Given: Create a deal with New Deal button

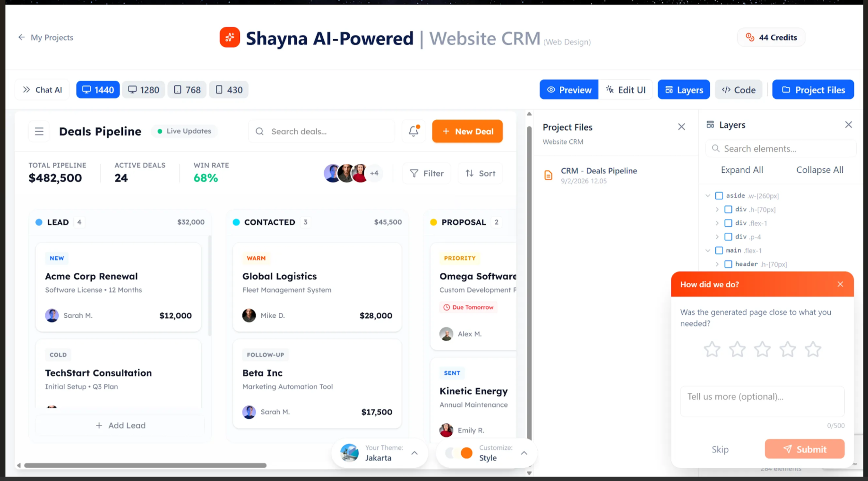Looking at the screenshot, I should pos(467,131).
